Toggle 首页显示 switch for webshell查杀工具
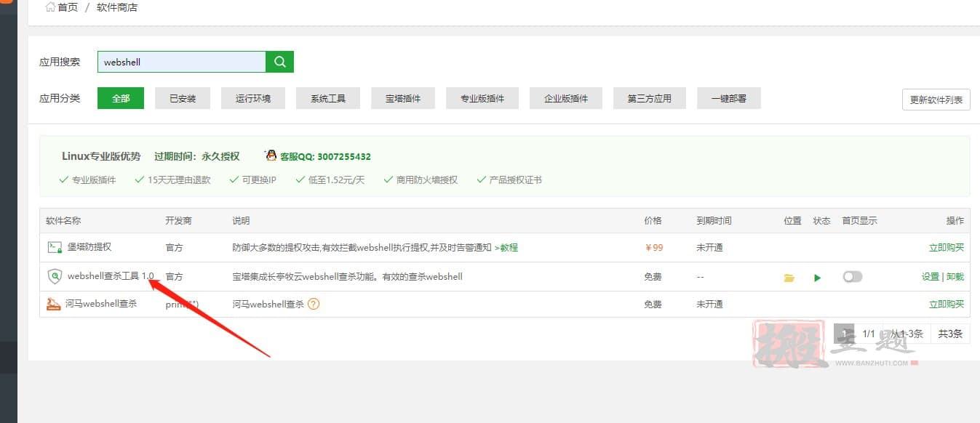 [852, 276]
